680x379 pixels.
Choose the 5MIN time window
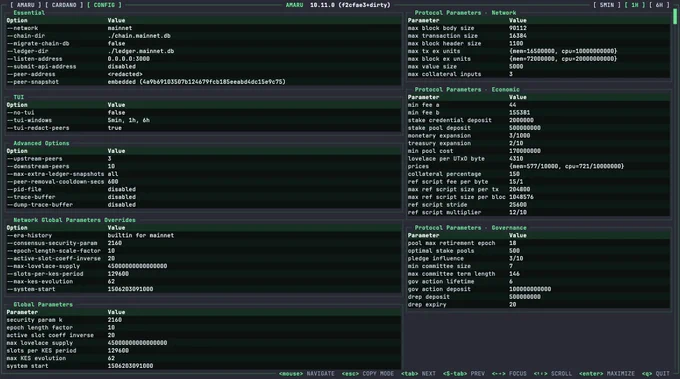point(607,5)
